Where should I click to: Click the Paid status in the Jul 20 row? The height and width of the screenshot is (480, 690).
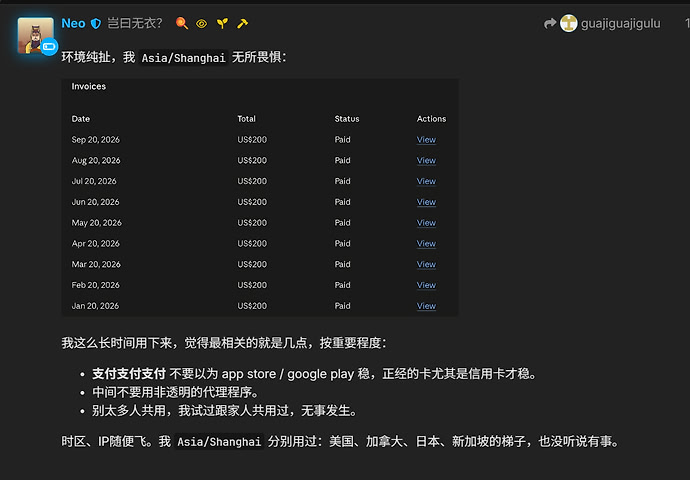click(342, 181)
